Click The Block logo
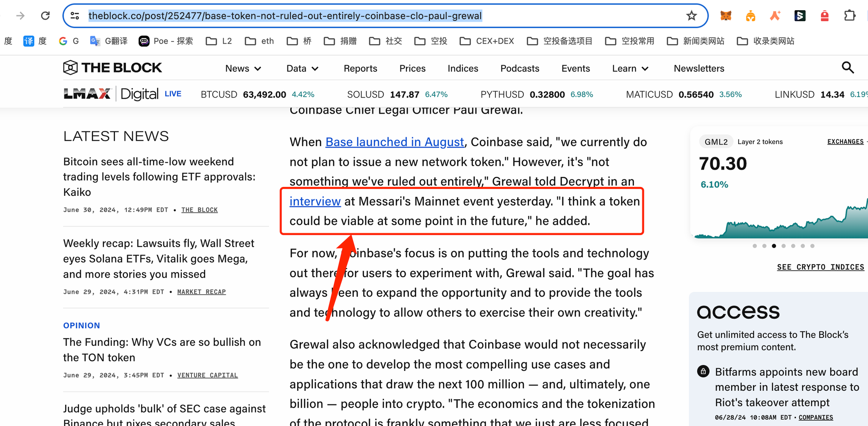Screen dimensions: 868x426 [113, 68]
